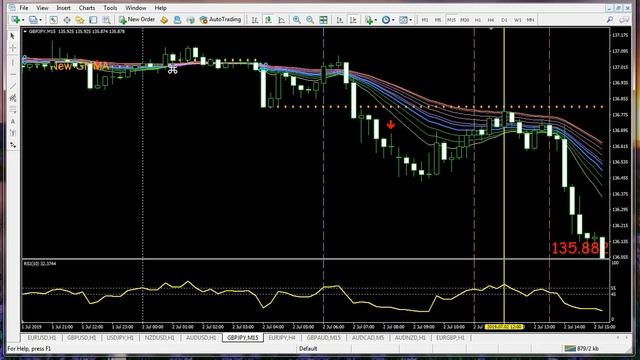Switch to the GBPUSD,H1 chart tab

tap(81, 338)
